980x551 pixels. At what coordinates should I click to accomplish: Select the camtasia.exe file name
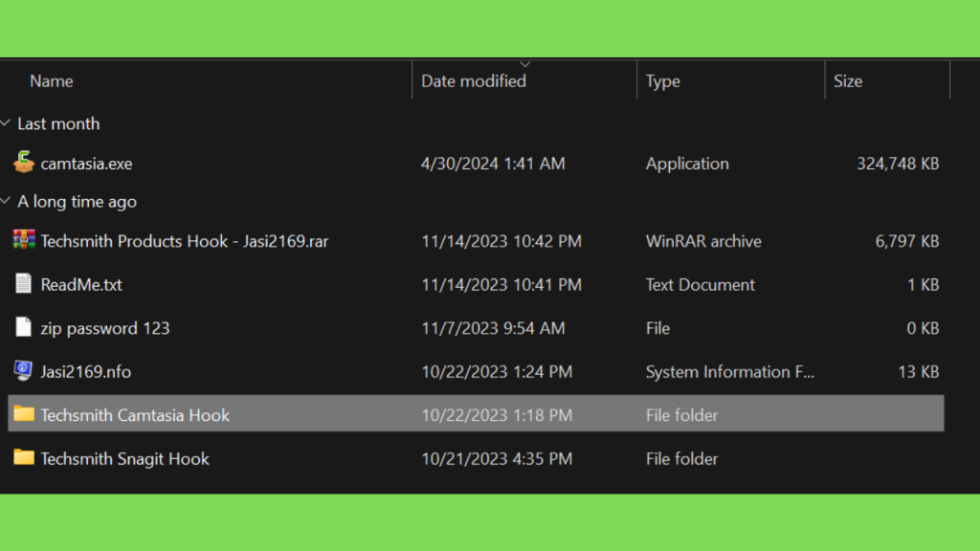pyautogui.click(x=86, y=164)
